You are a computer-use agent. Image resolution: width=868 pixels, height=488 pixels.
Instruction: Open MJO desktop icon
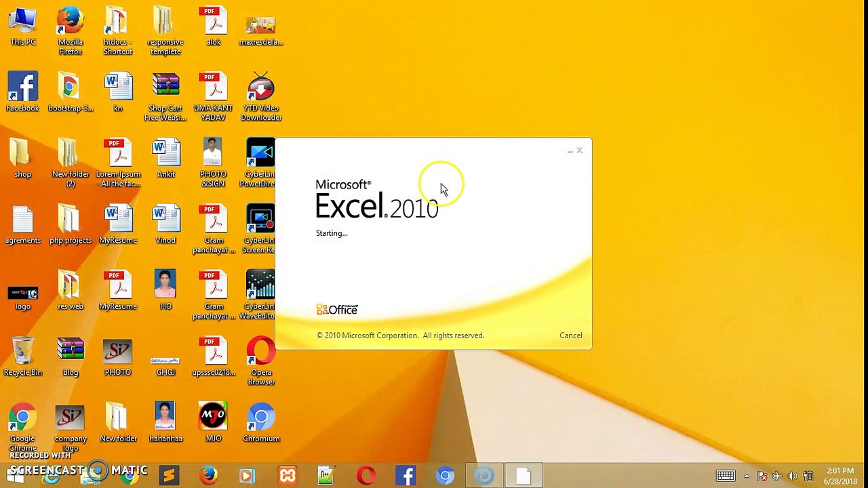click(x=213, y=424)
